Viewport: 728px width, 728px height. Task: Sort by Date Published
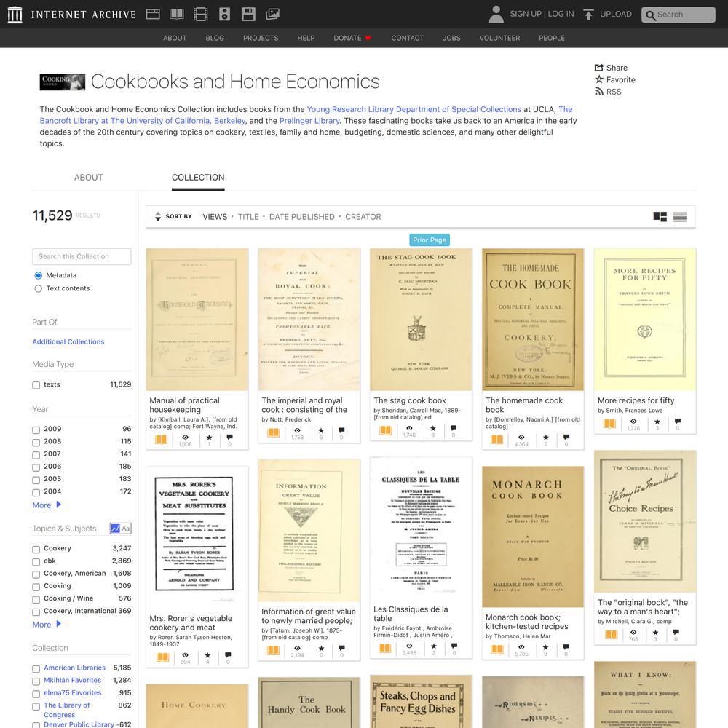[302, 217]
